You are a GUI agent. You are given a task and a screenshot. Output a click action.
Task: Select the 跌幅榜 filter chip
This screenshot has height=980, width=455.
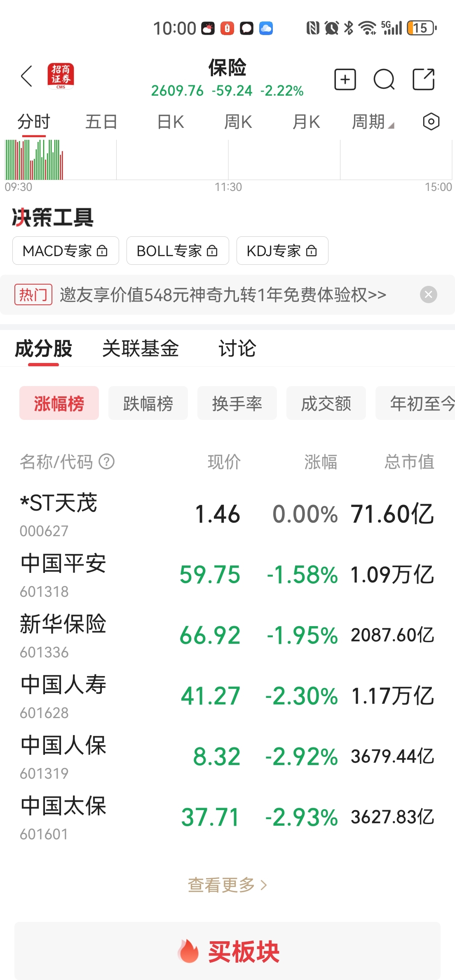pos(148,403)
